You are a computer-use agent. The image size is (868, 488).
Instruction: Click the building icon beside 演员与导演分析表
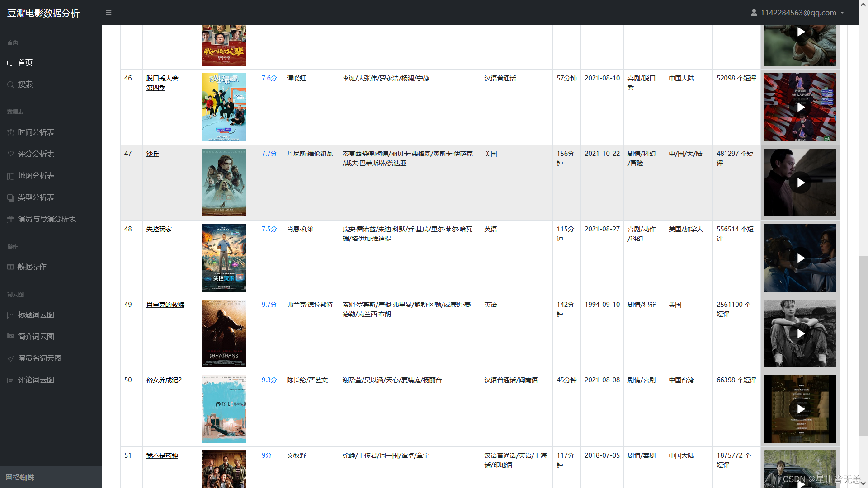pos(11,219)
